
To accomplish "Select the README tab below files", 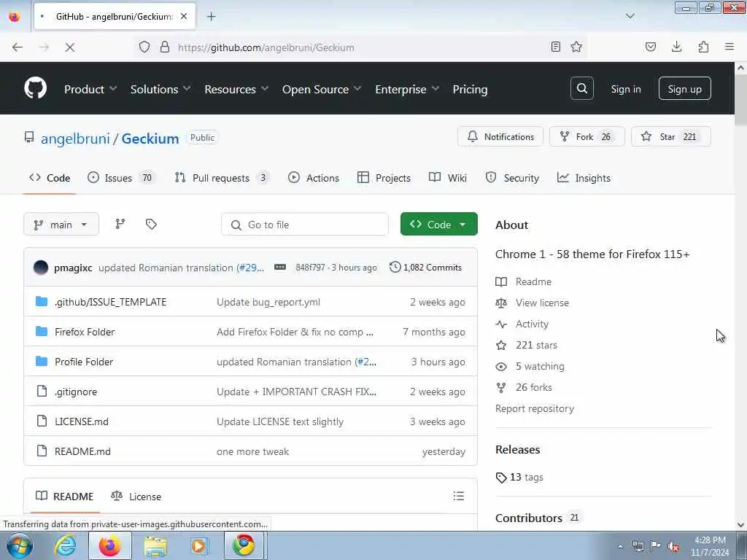I will (x=65, y=496).
